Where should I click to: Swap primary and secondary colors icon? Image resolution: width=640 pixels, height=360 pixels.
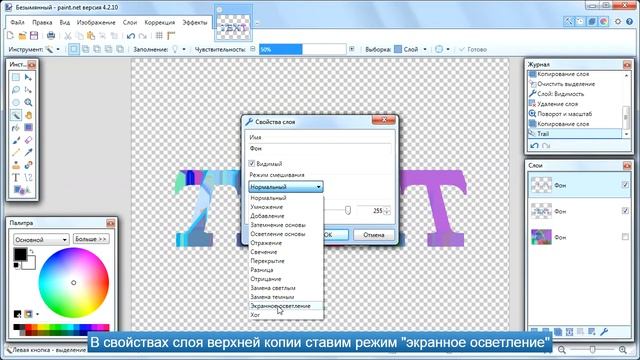coord(32,251)
